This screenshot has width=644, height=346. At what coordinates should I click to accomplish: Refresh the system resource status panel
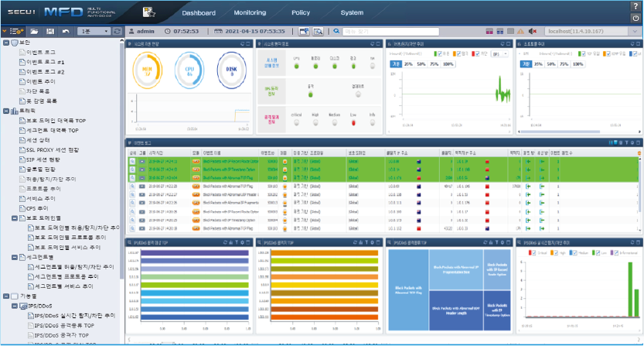(x=242, y=44)
